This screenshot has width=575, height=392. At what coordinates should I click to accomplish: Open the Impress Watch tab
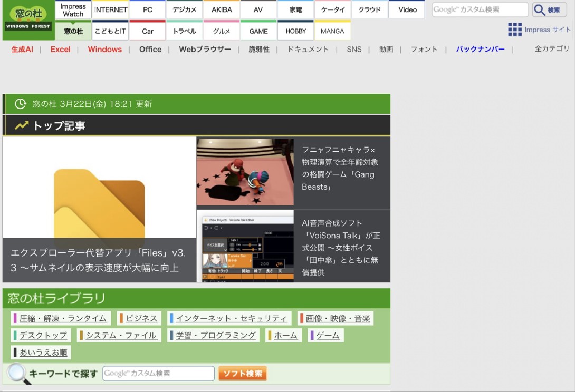73,10
